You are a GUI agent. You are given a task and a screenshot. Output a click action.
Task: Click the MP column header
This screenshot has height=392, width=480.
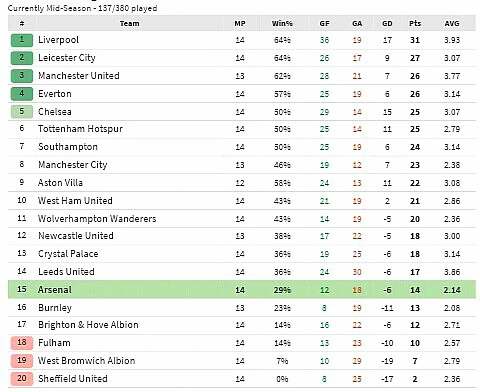[x=240, y=23]
